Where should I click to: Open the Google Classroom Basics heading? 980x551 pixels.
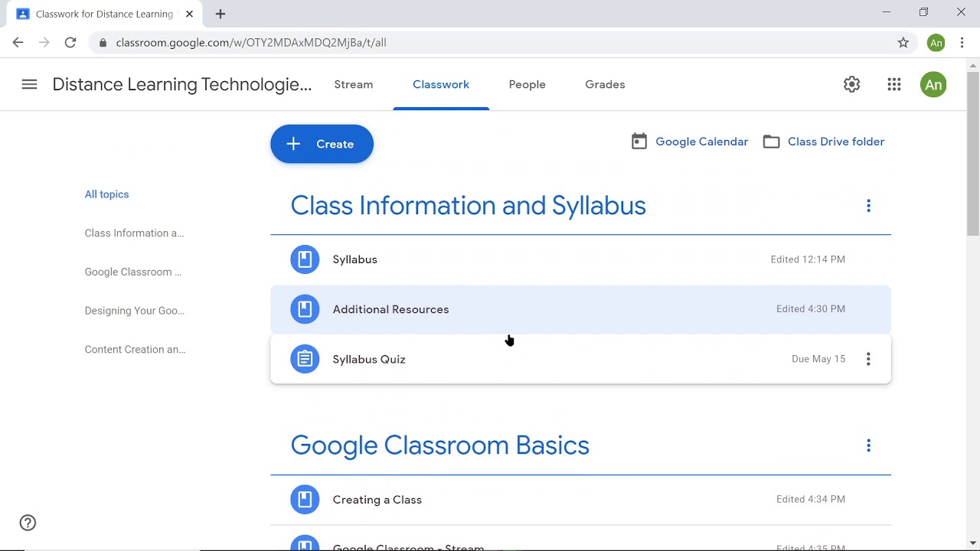tap(439, 445)
